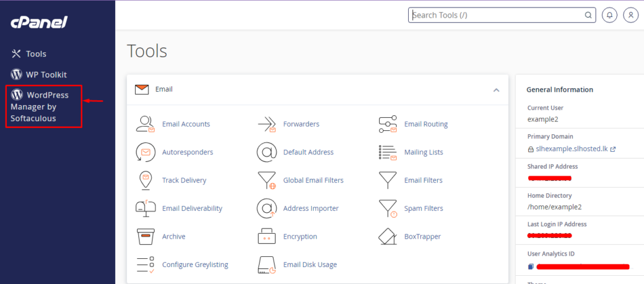Open the BoxTrapper icon

[387, 237]
